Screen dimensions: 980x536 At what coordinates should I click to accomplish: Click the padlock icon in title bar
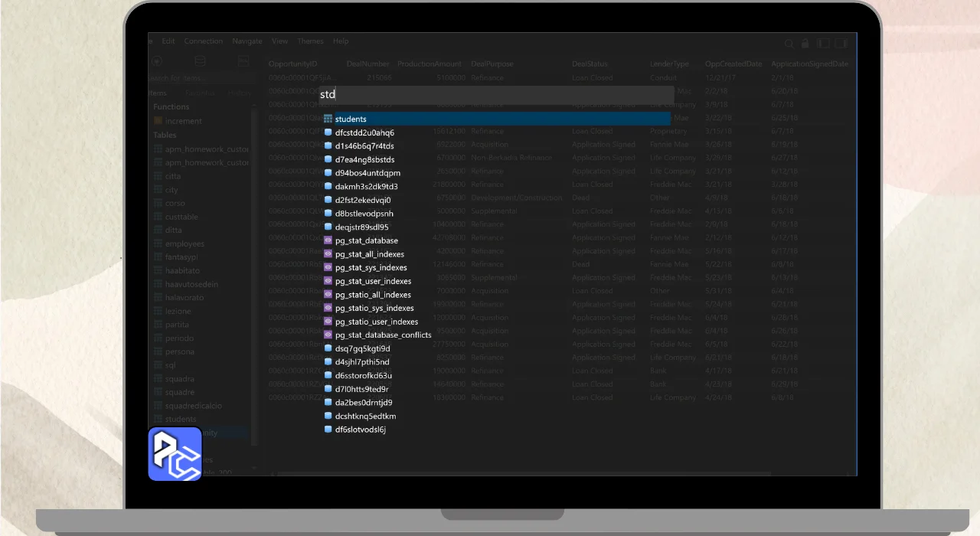click(x=805, y=44)
